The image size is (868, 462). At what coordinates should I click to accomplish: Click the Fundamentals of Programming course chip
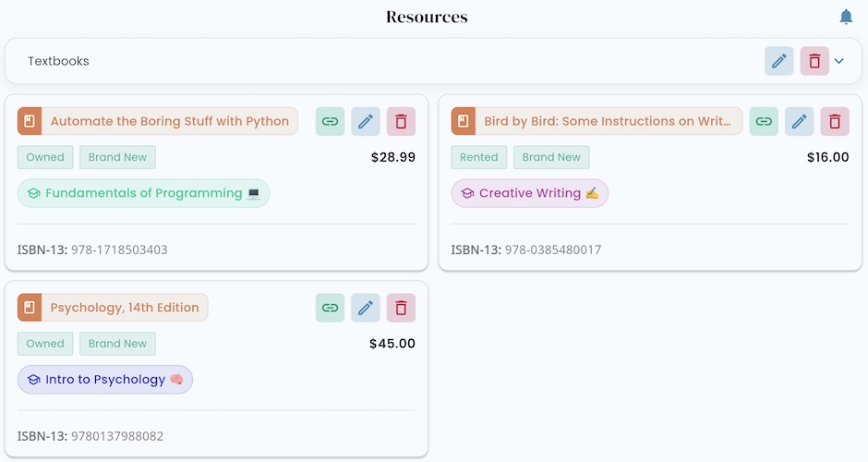point(144,193)
